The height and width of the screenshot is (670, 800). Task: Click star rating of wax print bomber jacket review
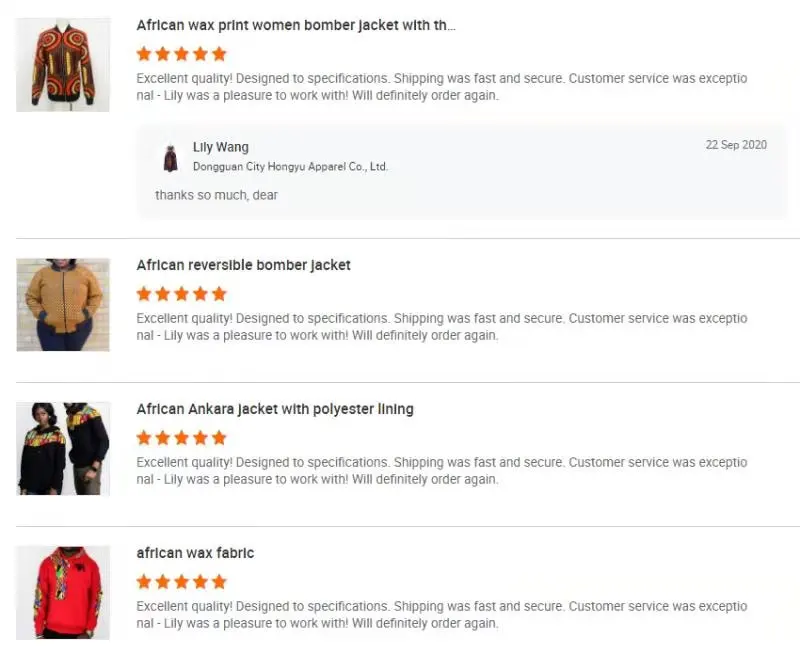click(x=182, y=54)
